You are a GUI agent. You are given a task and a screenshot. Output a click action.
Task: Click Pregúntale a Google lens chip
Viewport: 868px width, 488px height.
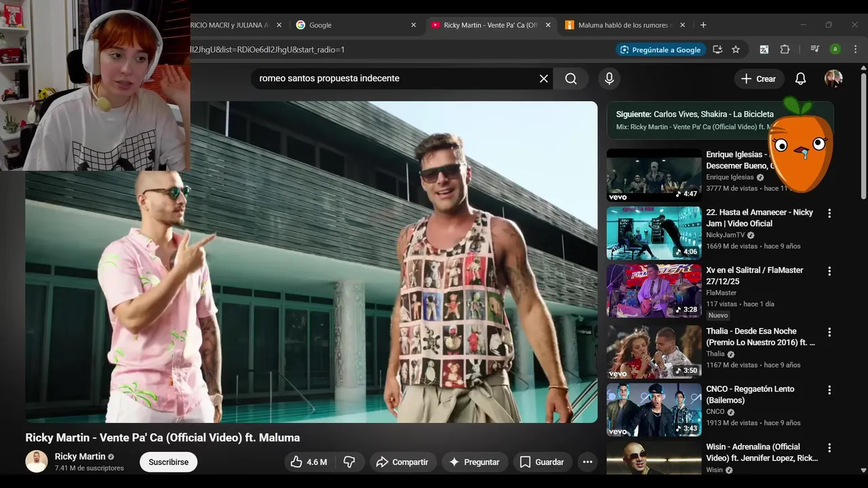click(660, 49)
